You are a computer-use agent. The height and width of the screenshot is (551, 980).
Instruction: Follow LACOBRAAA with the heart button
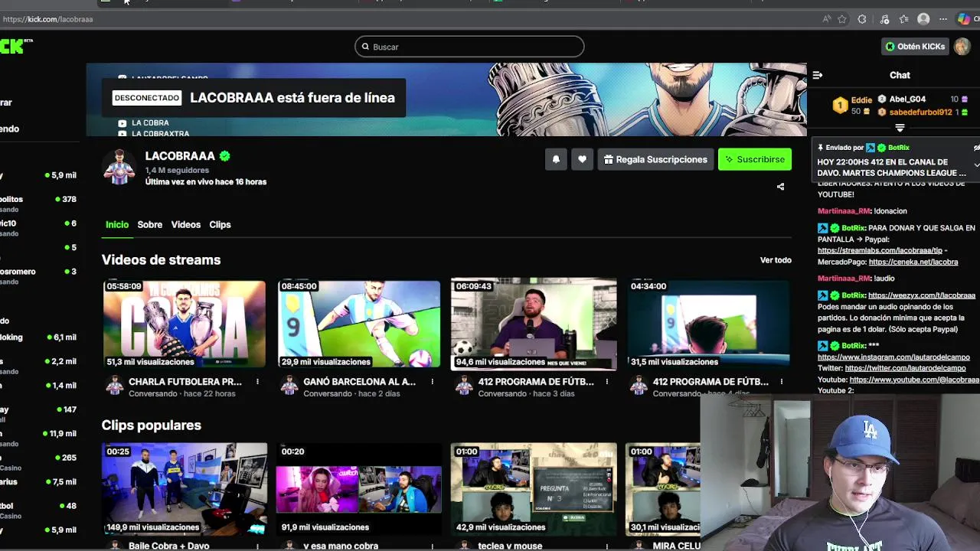tap(582, 159)
